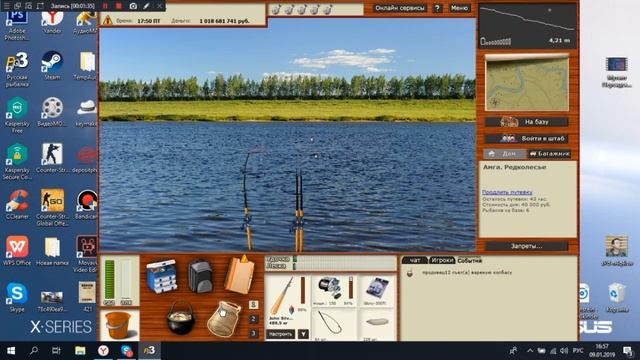The width and height of the screenshot is (640, 360).
Task: Click the reel item slot
Action: tap(333, 291)
